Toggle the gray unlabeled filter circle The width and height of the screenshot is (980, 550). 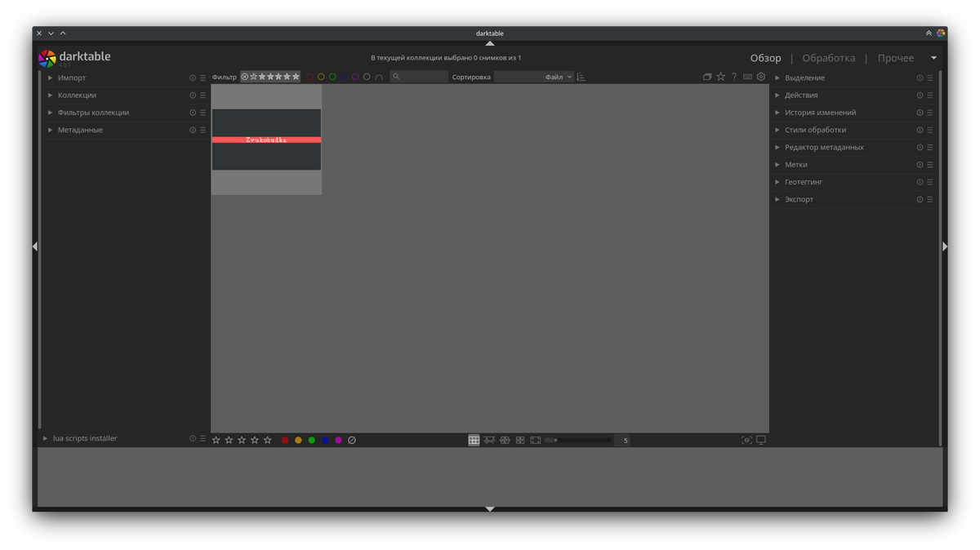click(367, 77)
